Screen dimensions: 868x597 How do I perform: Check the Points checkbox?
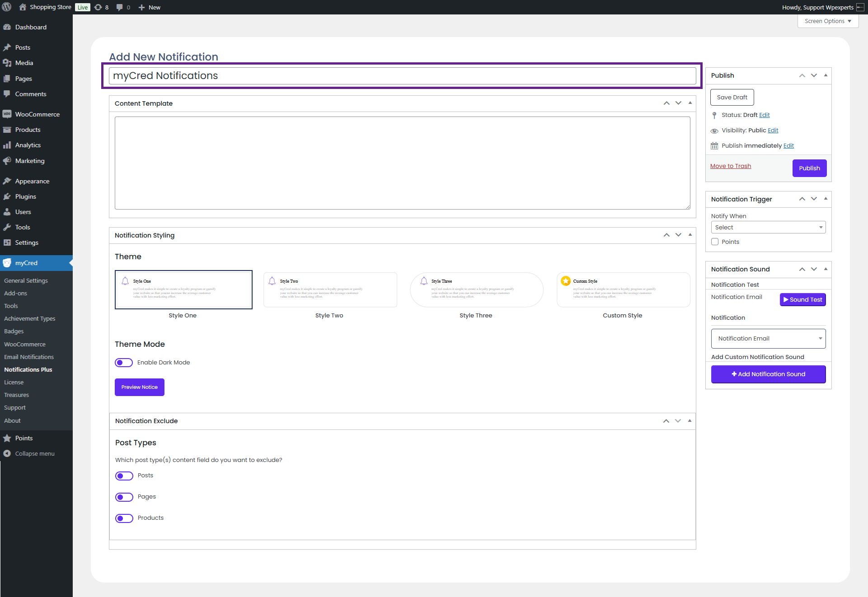715,242
